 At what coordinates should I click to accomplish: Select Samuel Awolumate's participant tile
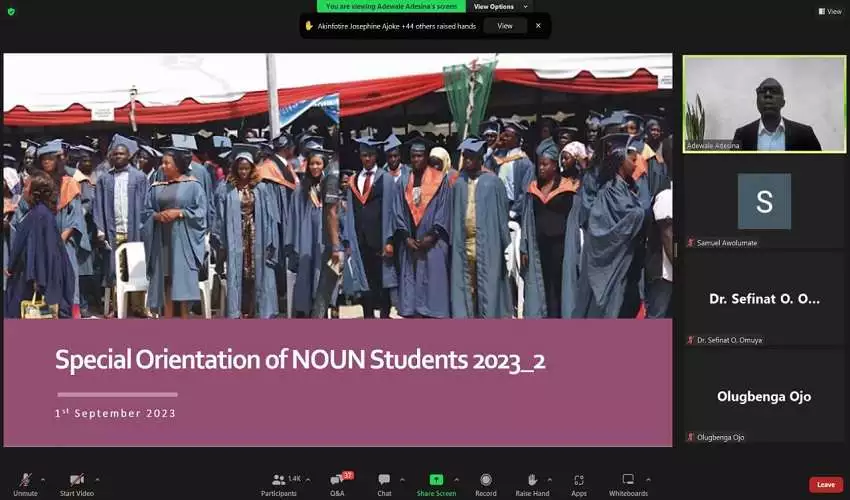pos(764,201)
